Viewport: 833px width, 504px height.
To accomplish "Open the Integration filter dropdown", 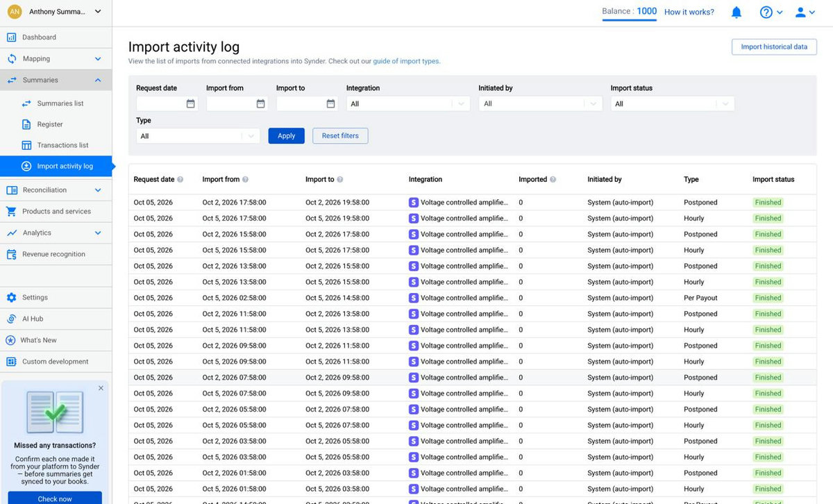I will (x=408, y=103).
